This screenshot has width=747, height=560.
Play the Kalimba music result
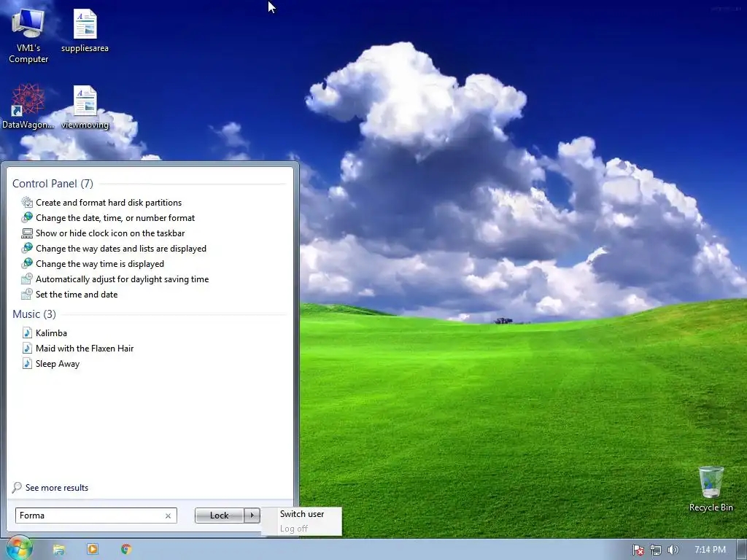coord(51,332)
